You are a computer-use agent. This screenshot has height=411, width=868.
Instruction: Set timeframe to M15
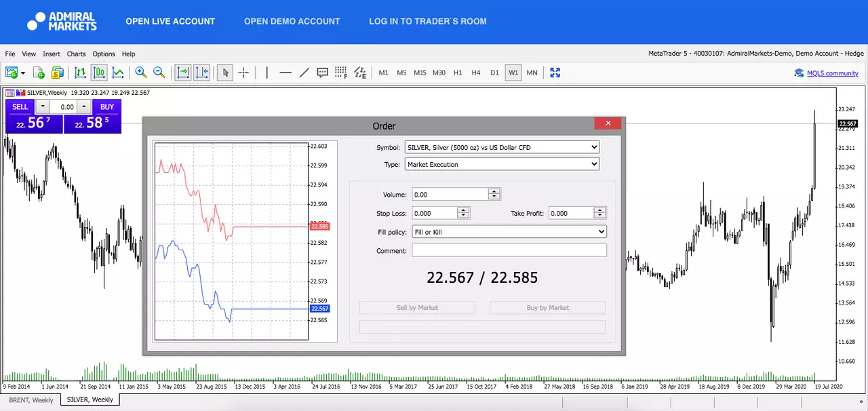pos(420,73)
